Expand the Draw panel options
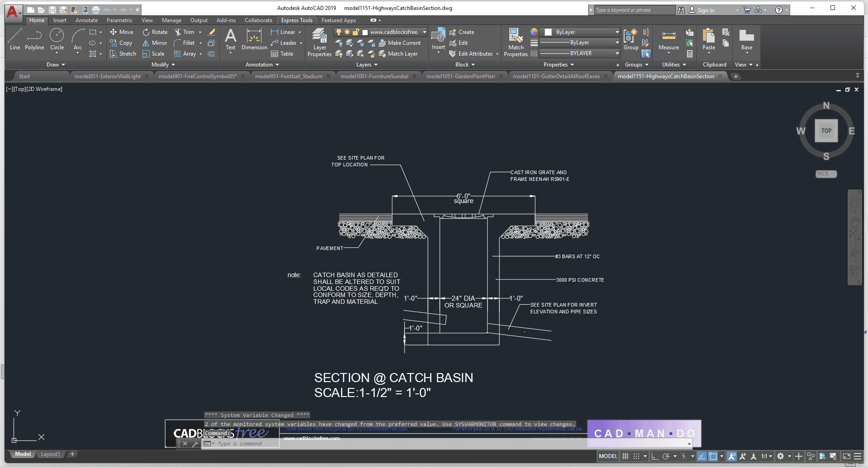Image resolution: width=868 pixels, height=468 pixels. 56,65
